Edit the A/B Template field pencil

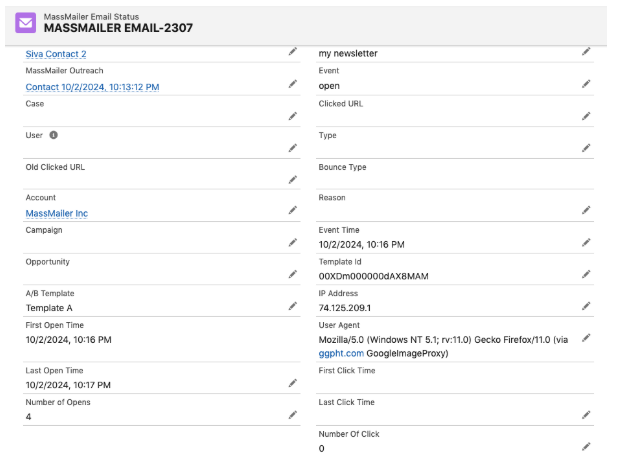293,306
